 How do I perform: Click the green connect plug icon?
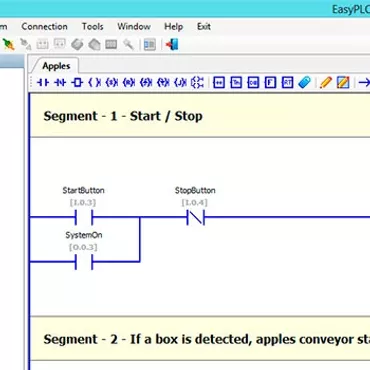[8, 44]
